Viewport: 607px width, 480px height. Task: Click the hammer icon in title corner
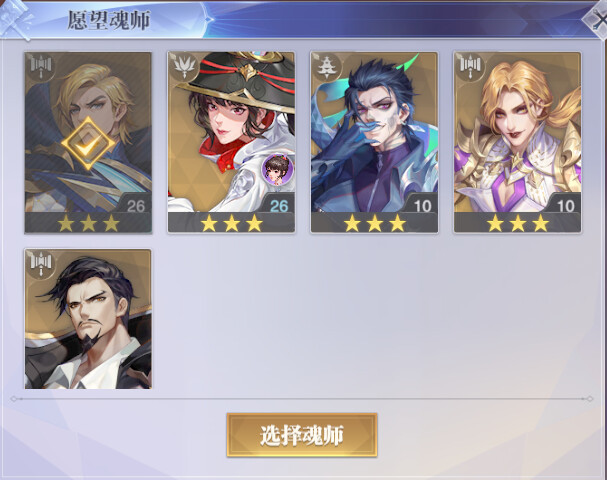16,20
